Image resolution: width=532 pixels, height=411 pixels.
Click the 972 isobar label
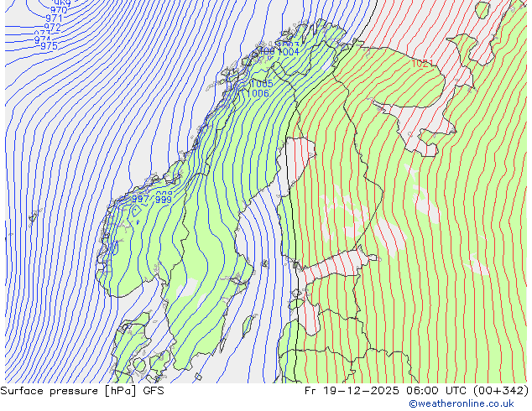click(x=53, y=27)
